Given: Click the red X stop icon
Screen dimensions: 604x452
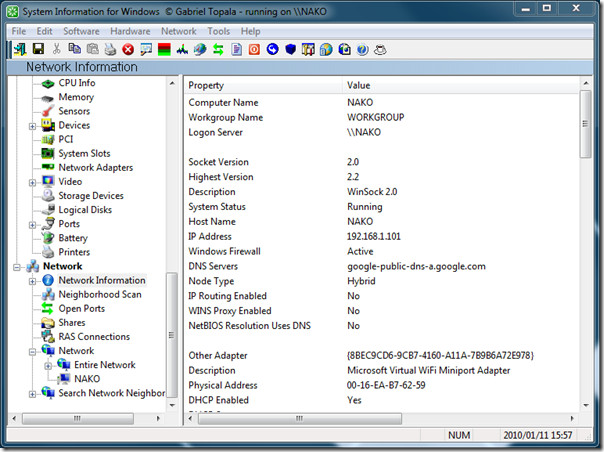Looking at the screenshot, I should coord(128,49).
